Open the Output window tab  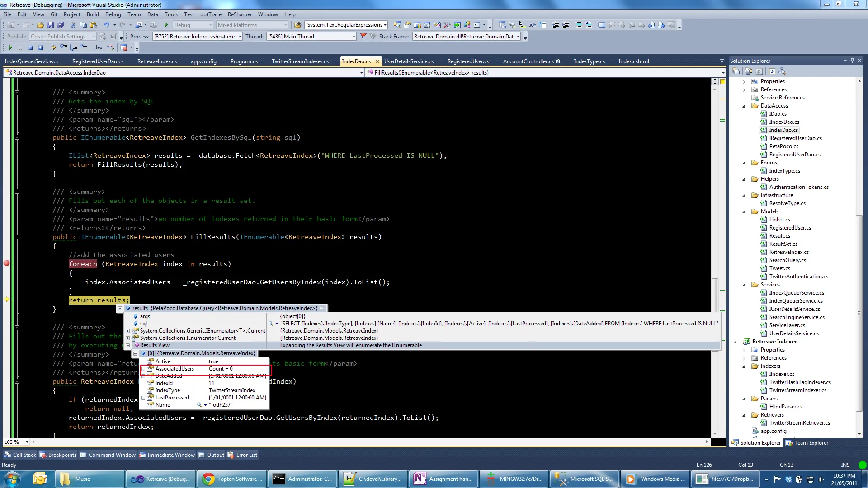[x=211, y=455]
